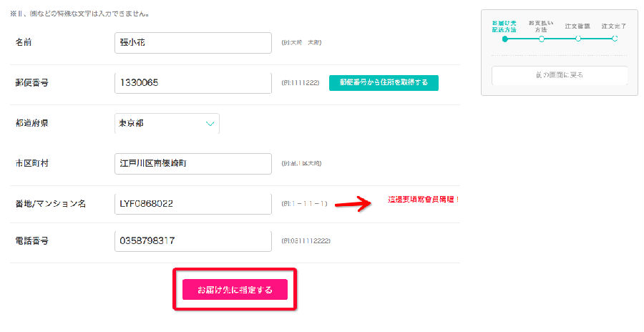Click the お支払い方法 progress step circle
The image size is (644, 332).
point(542,39)
